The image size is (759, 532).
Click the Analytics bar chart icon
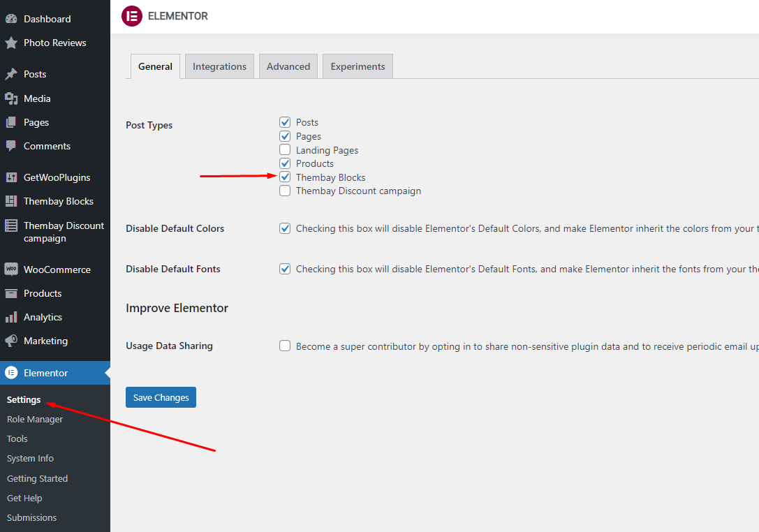(11, 317)
